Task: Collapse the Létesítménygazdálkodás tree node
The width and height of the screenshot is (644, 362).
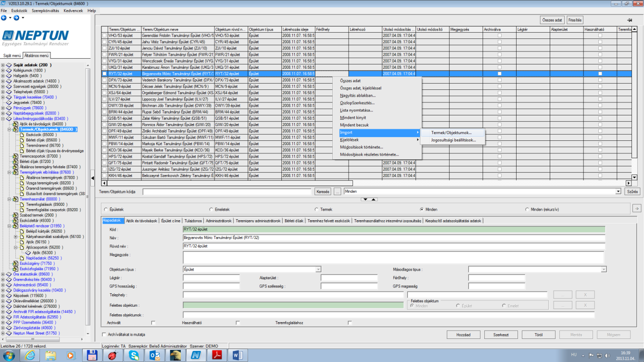Action: point(3,119)
